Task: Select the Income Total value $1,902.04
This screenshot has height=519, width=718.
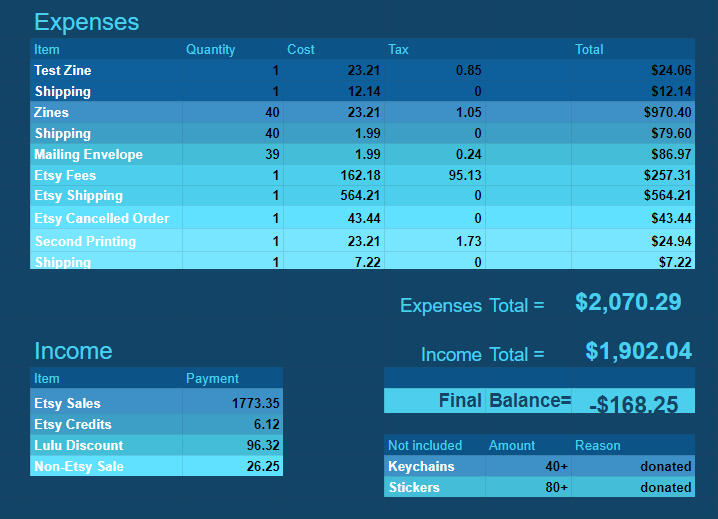Action: [638, 351]
